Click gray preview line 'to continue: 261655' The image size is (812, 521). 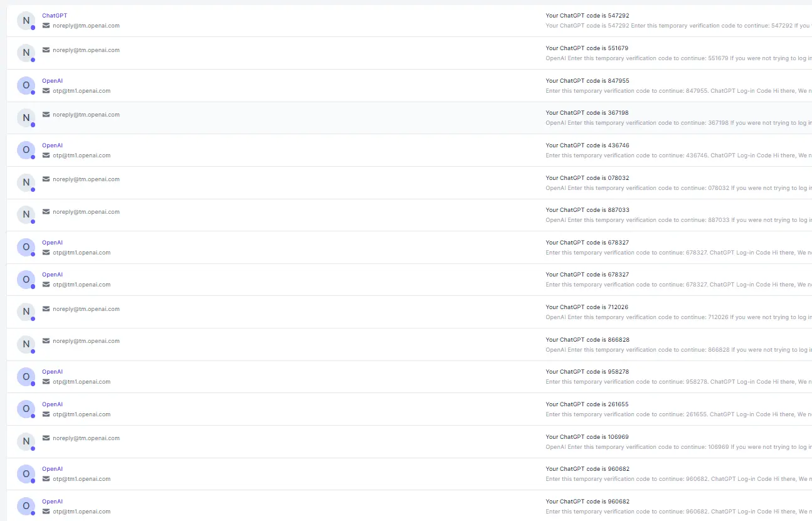click(x=678, y=414)
